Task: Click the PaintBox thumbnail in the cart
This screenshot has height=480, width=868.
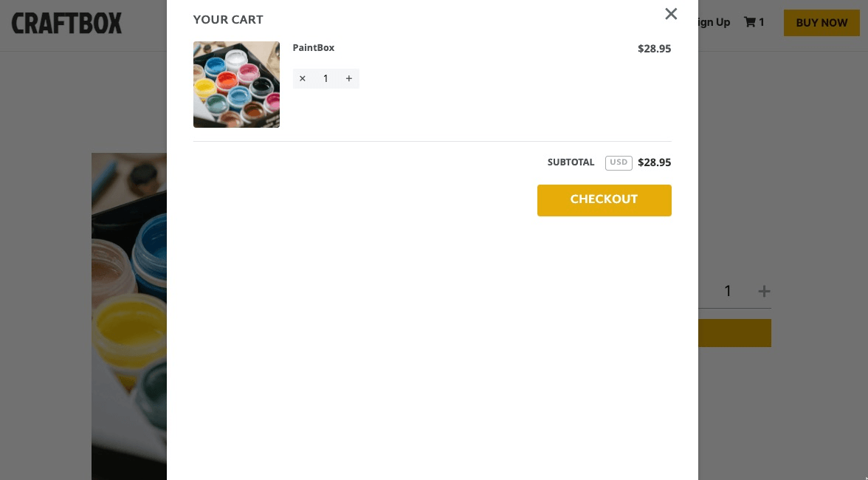Action: point(236,84)
